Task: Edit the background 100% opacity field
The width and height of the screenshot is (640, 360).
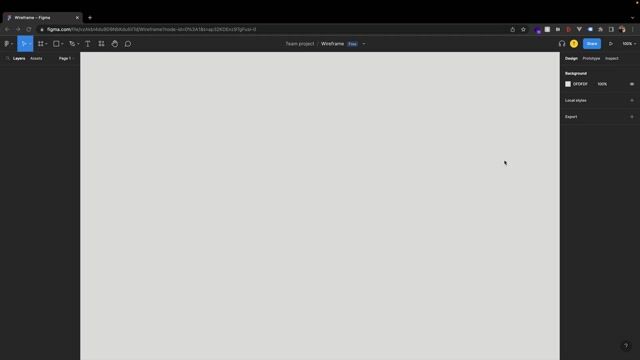Action: [x=602, y=84]
